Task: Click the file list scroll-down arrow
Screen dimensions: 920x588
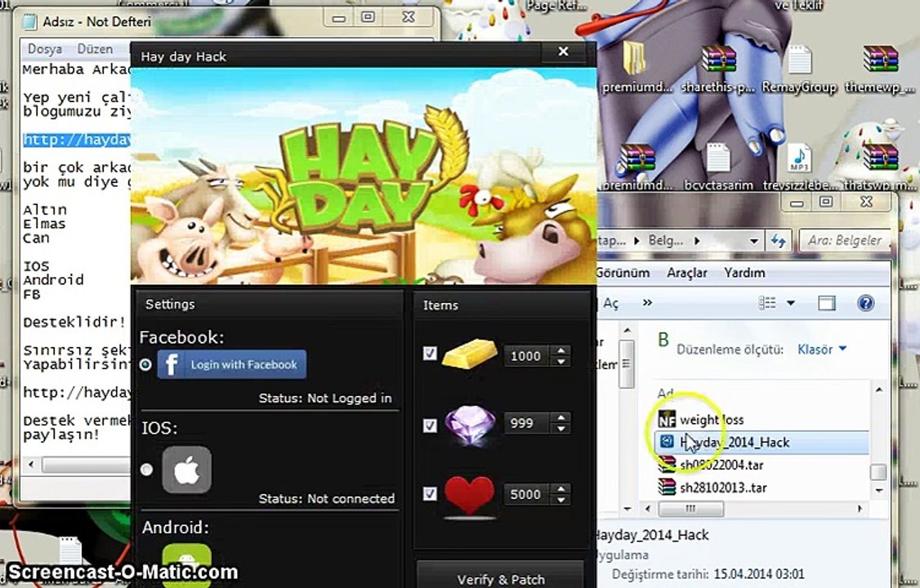Action: coord(879,492)
